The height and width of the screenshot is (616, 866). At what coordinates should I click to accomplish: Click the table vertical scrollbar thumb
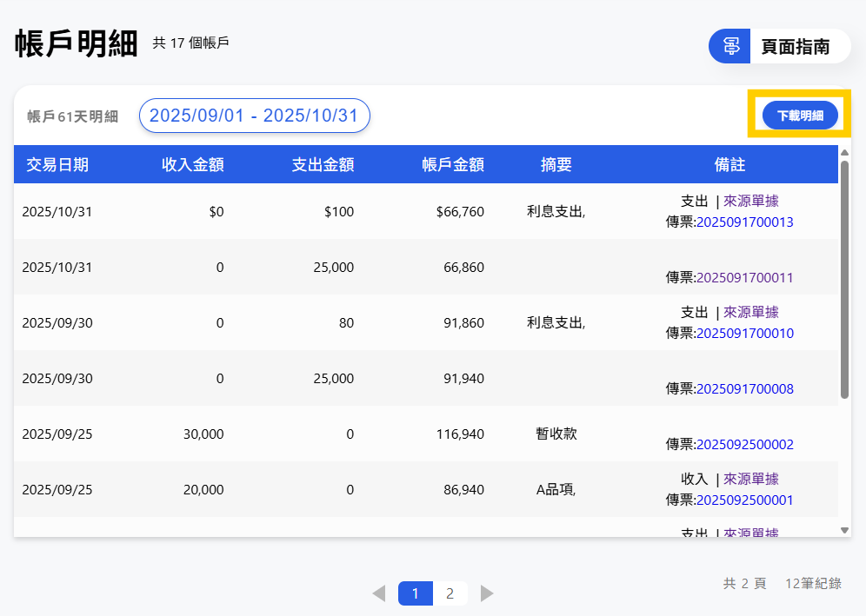pos(844,278)
